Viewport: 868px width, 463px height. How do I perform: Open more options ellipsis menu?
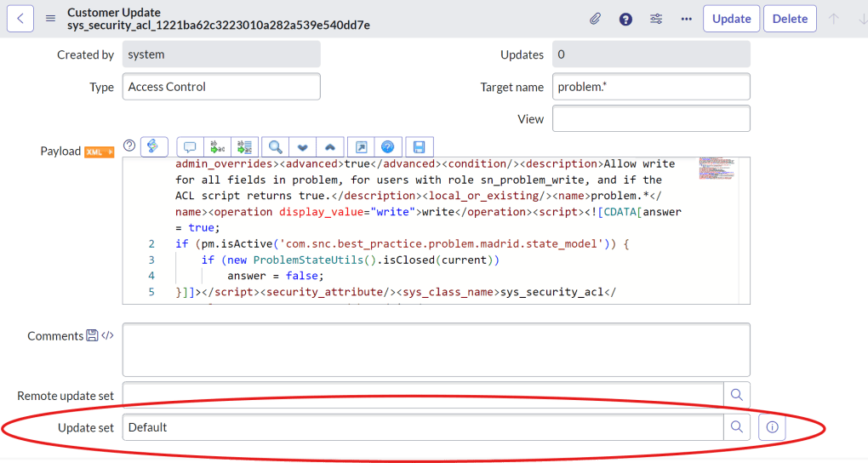pyautogui.click(x=687, y=19)
